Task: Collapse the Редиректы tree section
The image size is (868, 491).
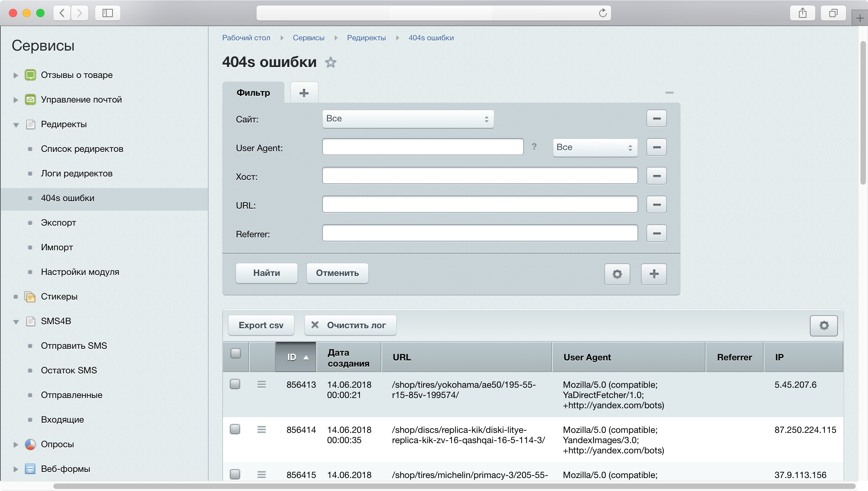Action: point(16,125)
